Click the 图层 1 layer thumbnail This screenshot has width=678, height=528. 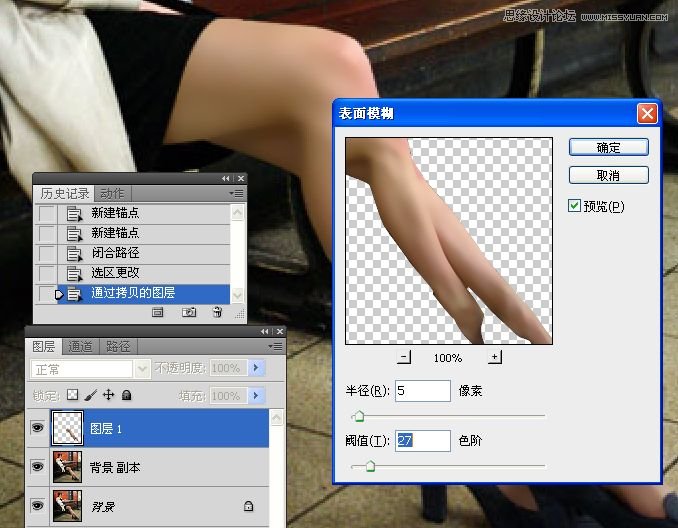pyautogui.click(x=67, y=428)
